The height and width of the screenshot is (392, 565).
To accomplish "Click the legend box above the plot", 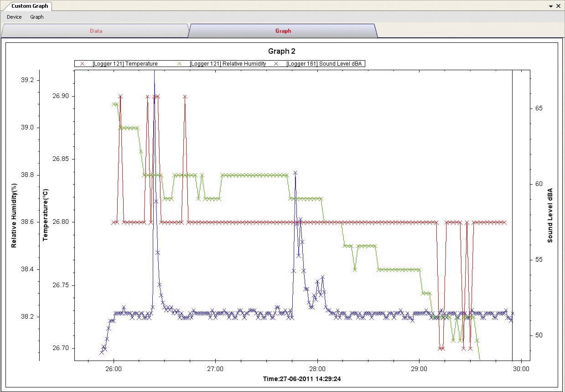I will 219,64.
